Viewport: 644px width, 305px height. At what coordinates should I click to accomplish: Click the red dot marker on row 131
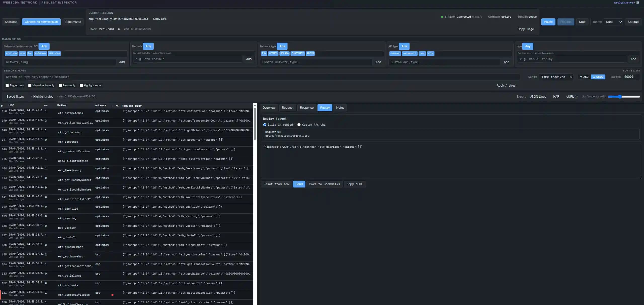point(112,295)
